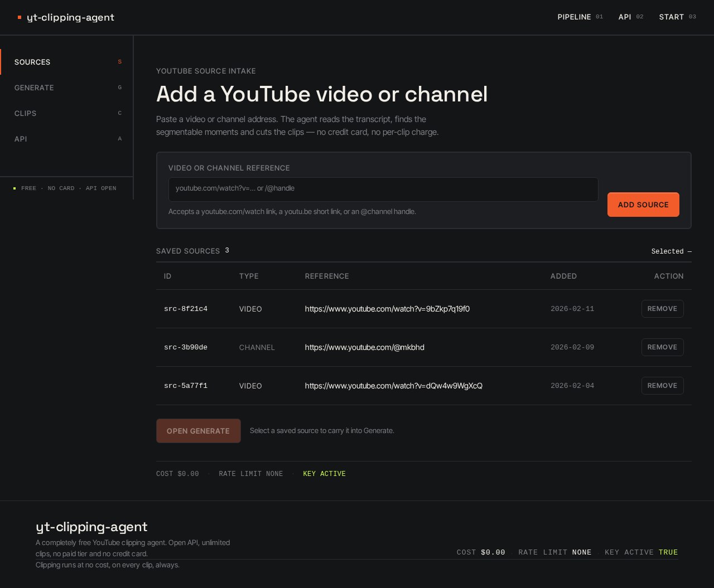
Task: Click the Selected — indicator
Action: point(672,251)
